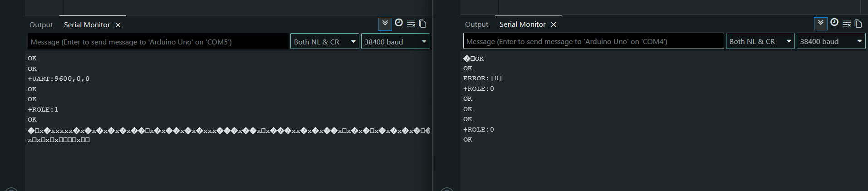Close the COM5 Serial Monitor tab
Image resolution: width=868 pixels, height=191 pixels.
[x=118, y=25]
